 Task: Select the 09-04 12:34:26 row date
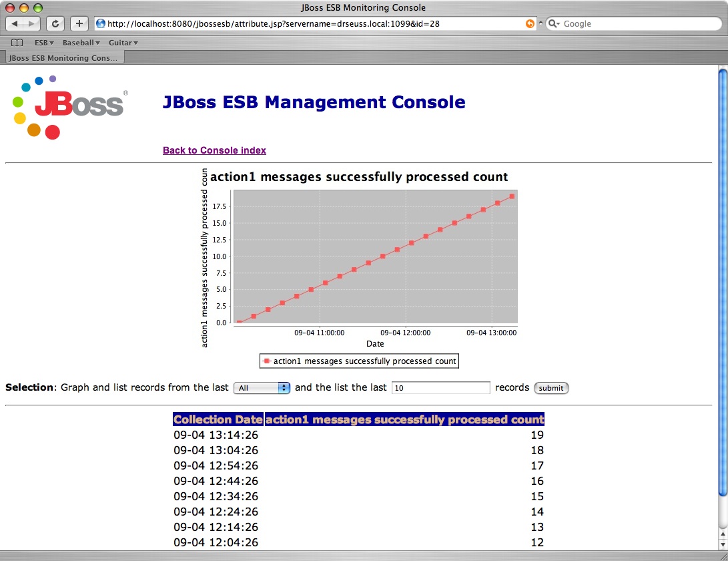[216, 496]
